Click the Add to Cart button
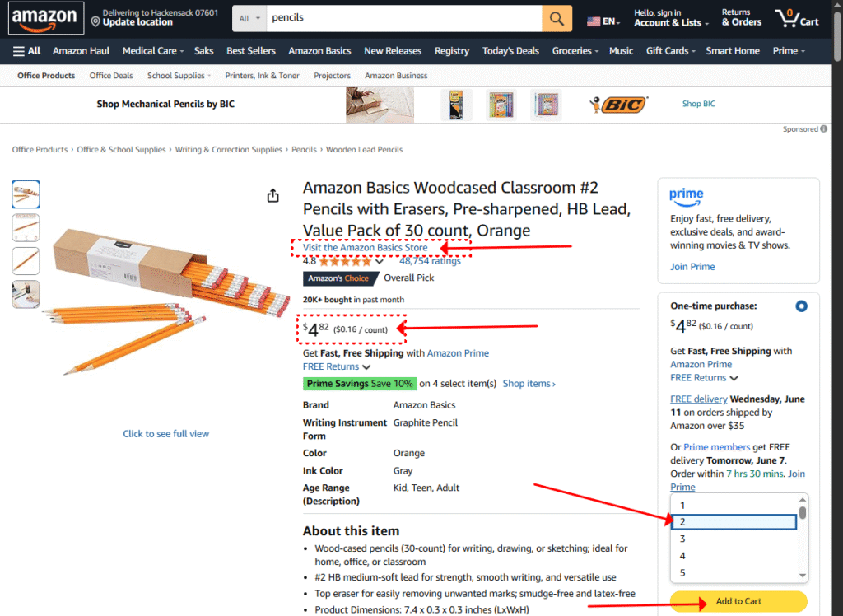 tap(738, 601)
